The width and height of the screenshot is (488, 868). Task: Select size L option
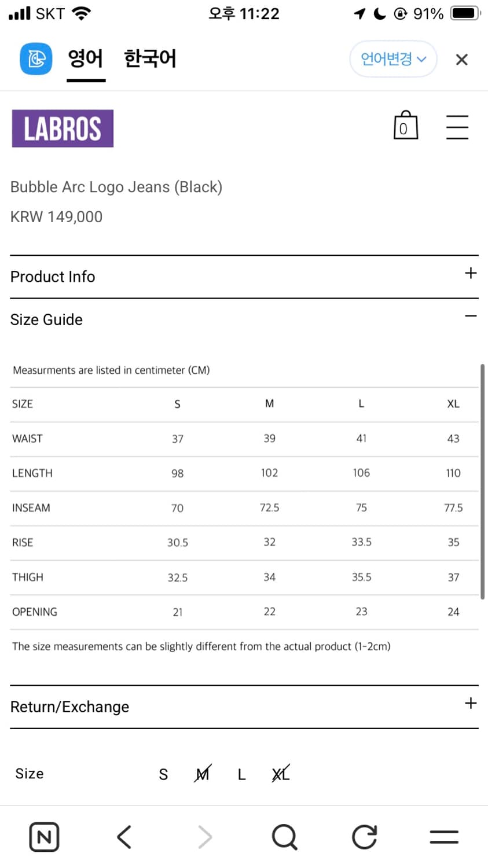tap(242, 774)
